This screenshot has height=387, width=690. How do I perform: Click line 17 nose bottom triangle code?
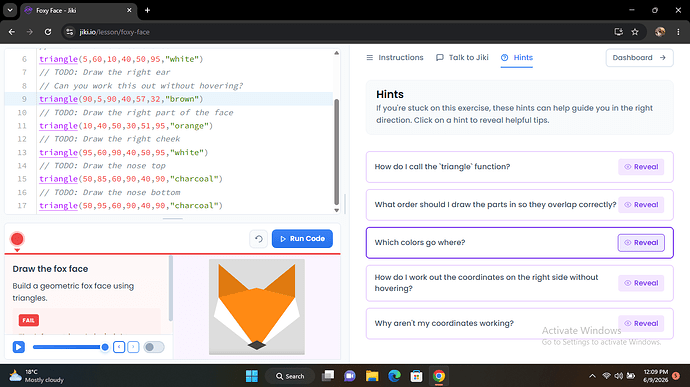pyautogui.click(x=131, y=206)
